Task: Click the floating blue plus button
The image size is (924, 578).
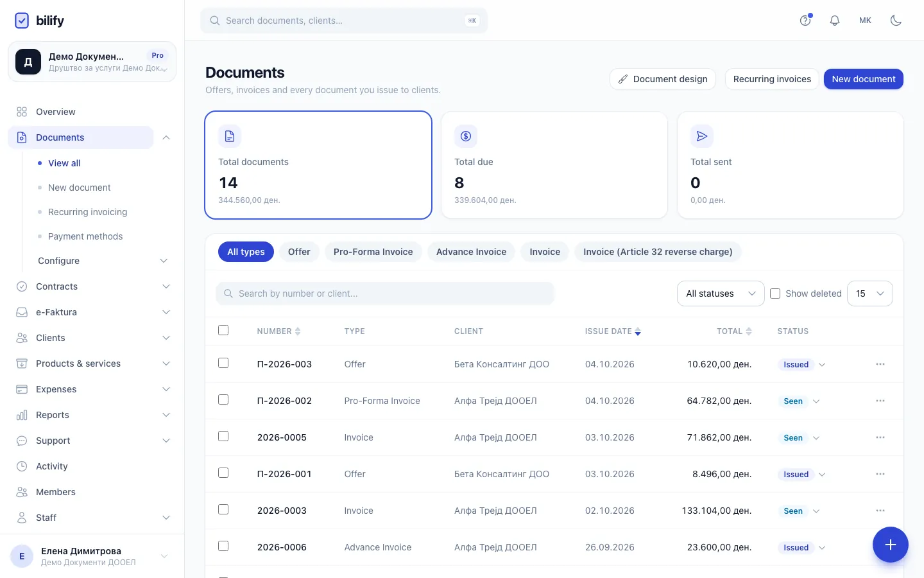Action: pos(890,545)
